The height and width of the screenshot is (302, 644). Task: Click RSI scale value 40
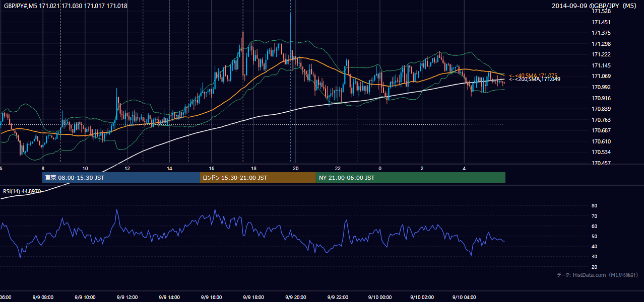pos(594,246)
